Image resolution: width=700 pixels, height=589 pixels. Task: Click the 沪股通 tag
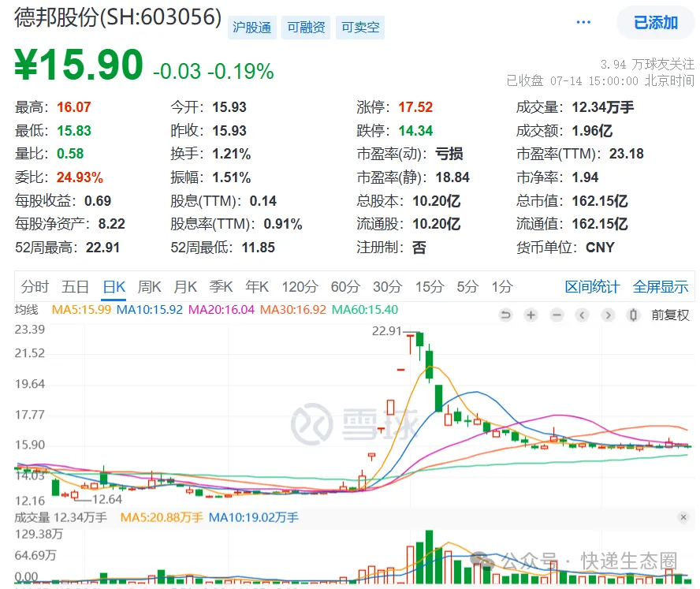251,28
